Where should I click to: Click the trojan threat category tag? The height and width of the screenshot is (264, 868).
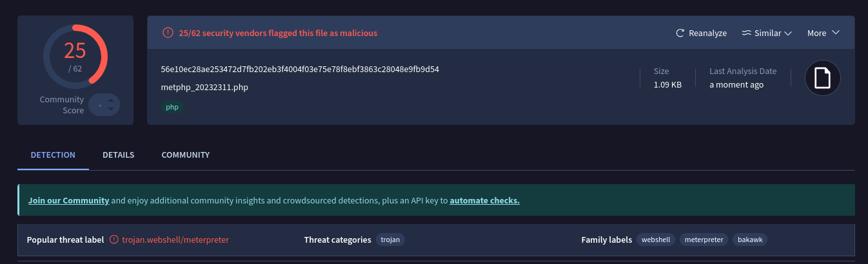(390, 240)
